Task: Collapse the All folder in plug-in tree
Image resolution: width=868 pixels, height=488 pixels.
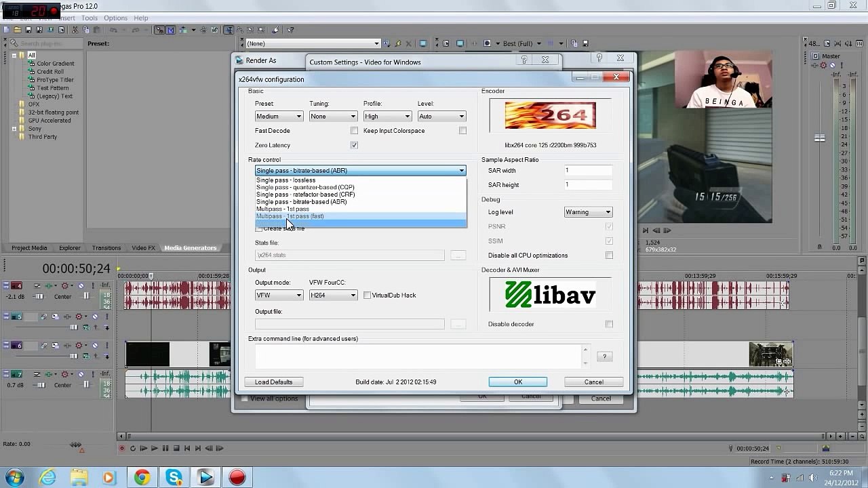Action: (x=14, y=56)
